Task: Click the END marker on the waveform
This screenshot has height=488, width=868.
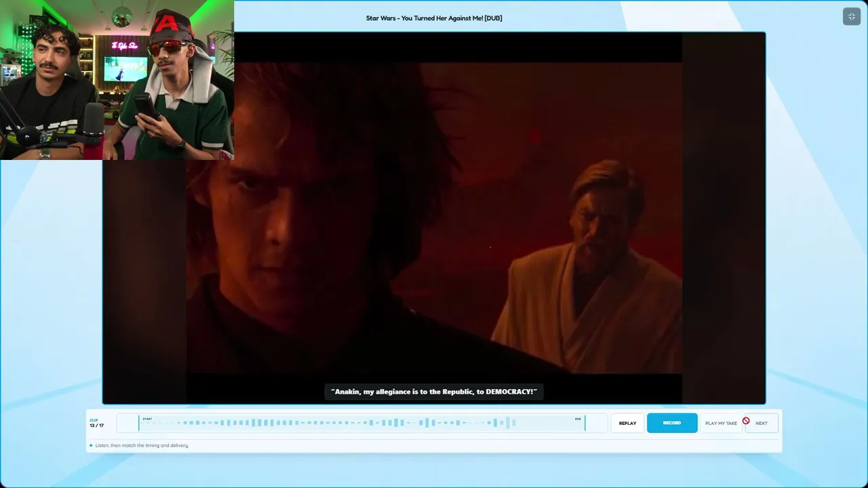Action: (x=578, y=419)
